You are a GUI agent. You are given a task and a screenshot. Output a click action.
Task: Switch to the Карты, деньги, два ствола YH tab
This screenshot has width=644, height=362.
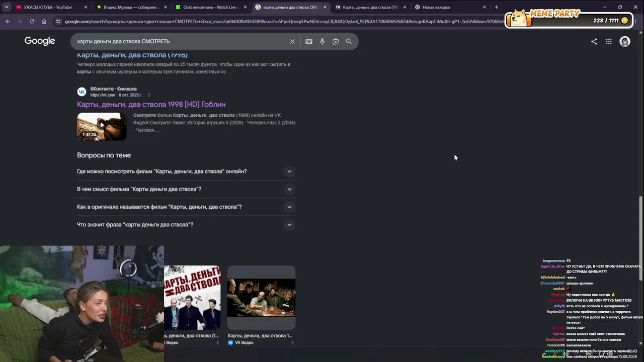tap(371, 7)
